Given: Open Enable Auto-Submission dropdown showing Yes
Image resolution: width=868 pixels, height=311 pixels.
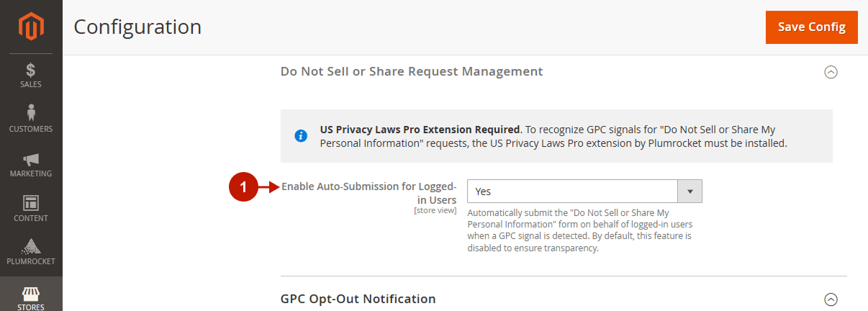Looking at the screenshot, I should [584, 191].
